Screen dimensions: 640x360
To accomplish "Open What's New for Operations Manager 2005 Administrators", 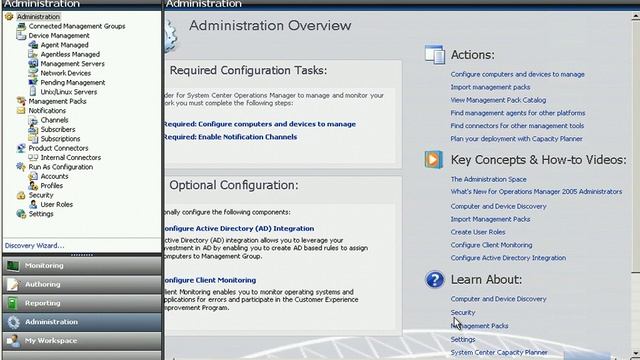I will [536, 191].
